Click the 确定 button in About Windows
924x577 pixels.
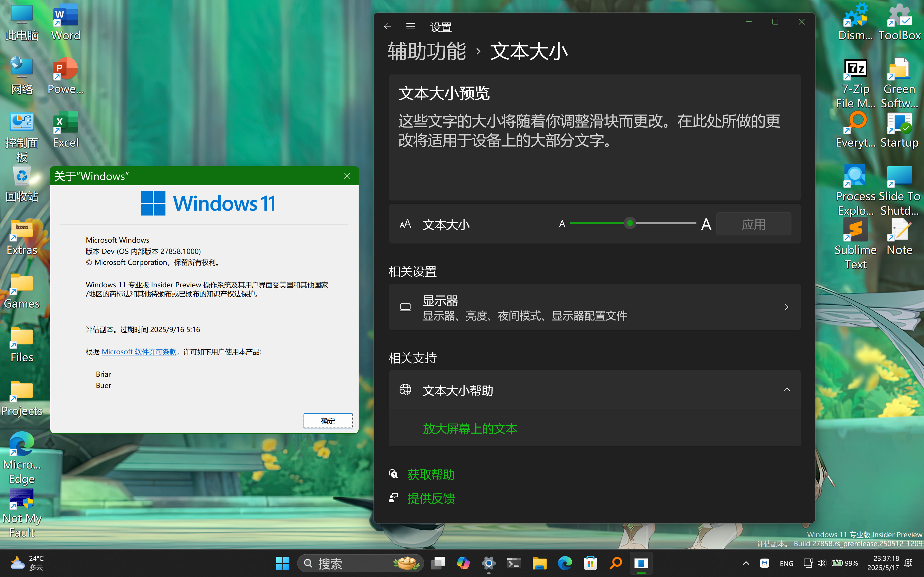point(328,421)
